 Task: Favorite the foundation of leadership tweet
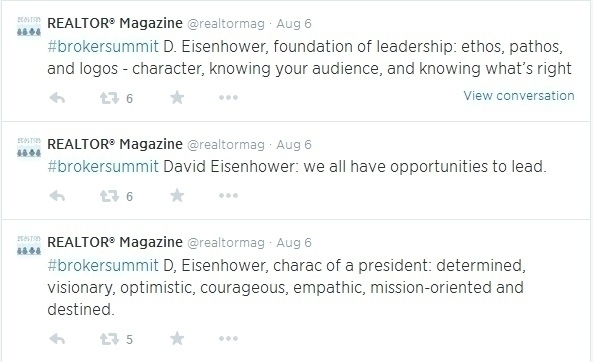177,98
